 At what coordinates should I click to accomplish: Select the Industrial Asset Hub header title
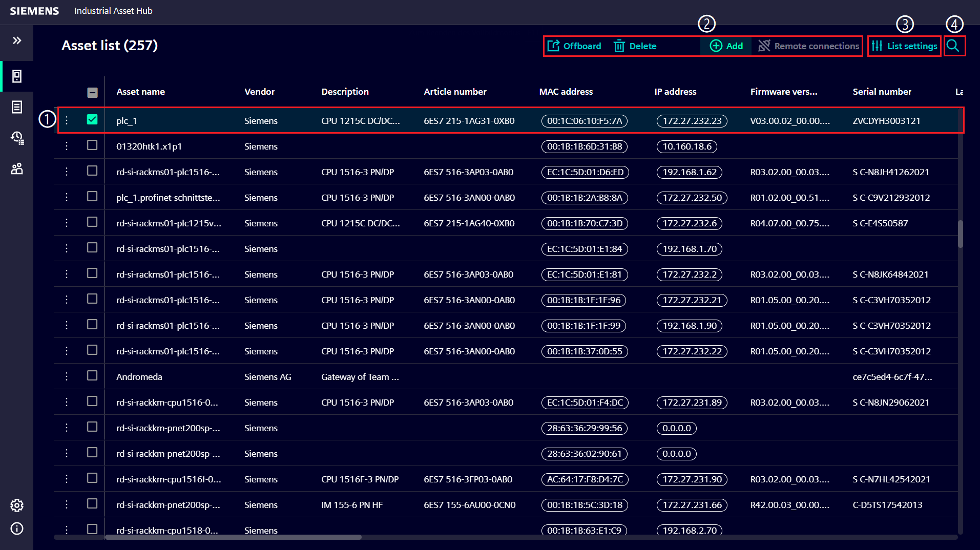coord(113,11)
